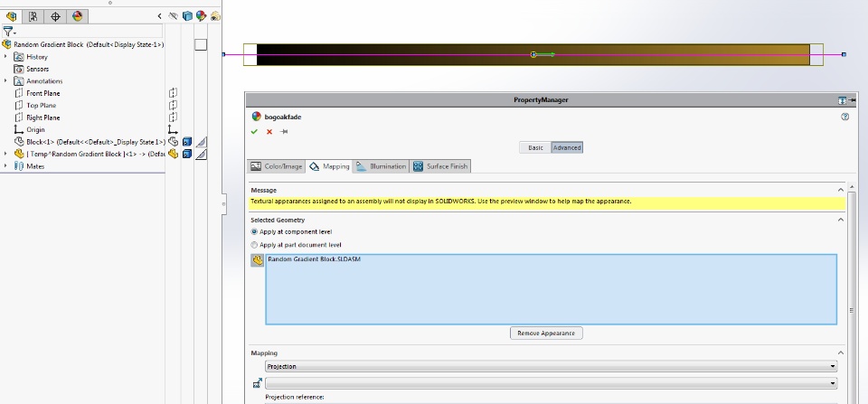This screenshot has height=404, width=868.
Task: Open the FeatureManager design tree tab
Action: click(x=11, y=16)
